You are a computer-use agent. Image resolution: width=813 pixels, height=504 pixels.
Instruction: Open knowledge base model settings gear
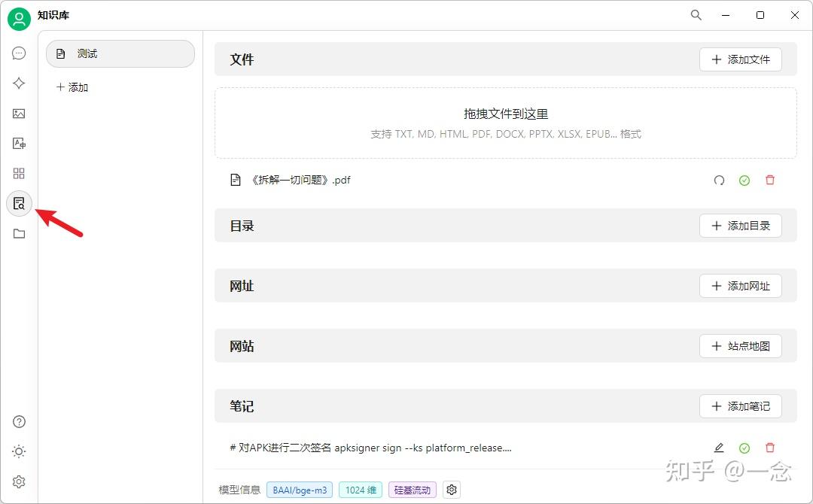click(x=452, y=490)
